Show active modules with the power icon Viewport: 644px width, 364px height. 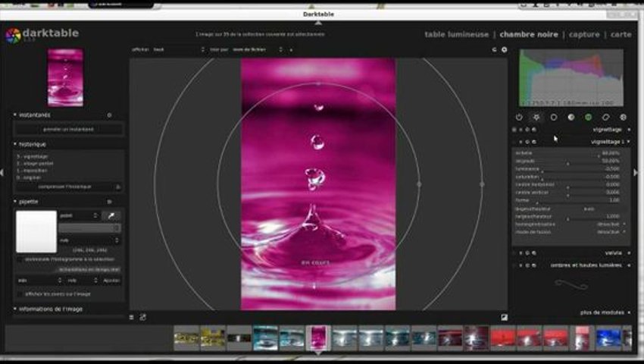[519, 118]
